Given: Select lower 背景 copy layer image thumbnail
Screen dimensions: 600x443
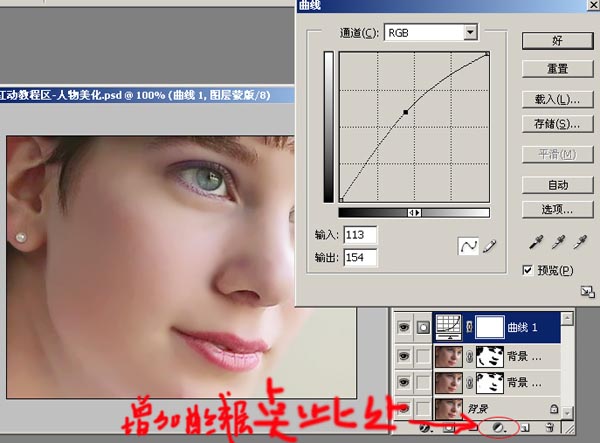Looking at the screenshot, I should (449, 382).
